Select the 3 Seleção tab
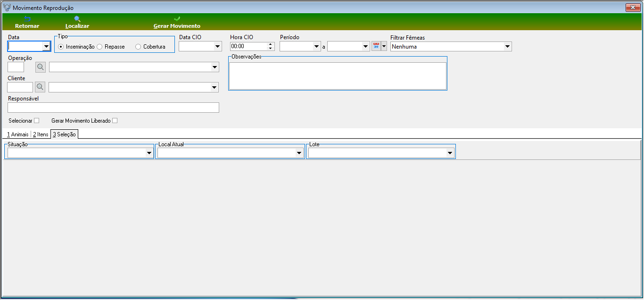The width and height of the screenshot is (644, 300). [64, 134]
